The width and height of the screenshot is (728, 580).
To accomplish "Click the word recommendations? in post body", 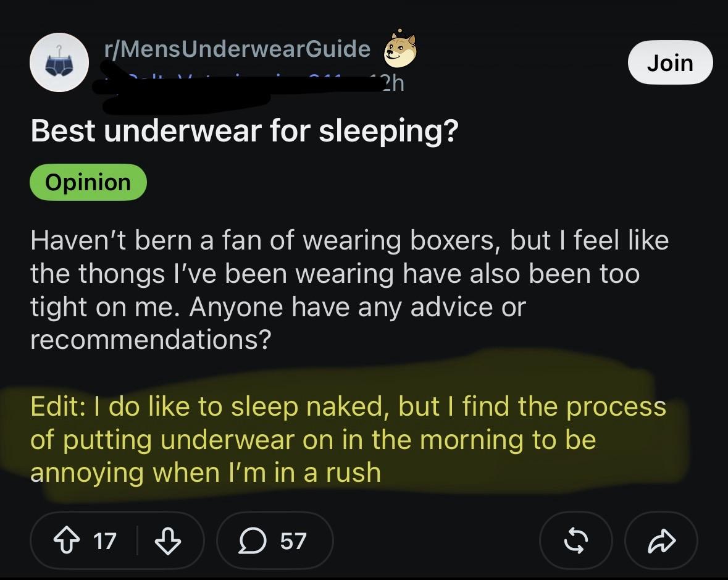I will (x=151, y=340).
